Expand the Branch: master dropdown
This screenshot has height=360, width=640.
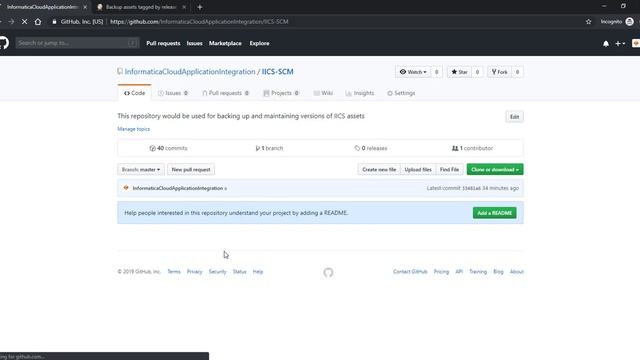coord(141,169)
